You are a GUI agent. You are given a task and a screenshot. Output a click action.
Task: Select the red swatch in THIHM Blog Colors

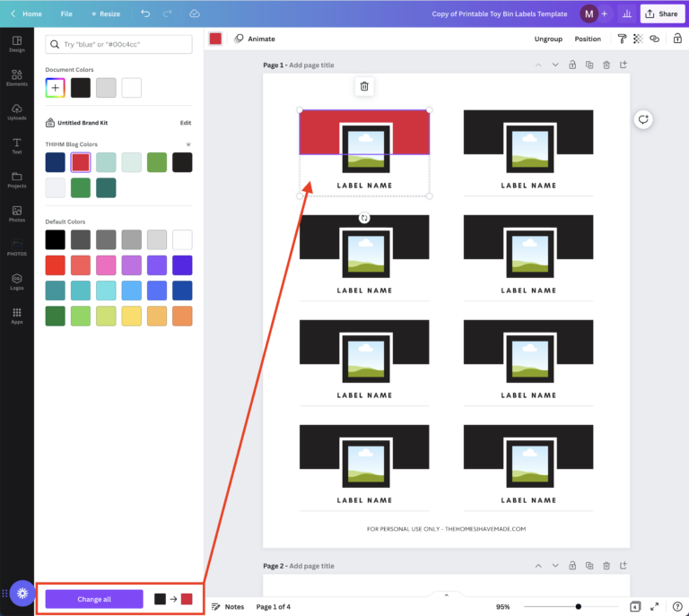click(x=81, y=162)
